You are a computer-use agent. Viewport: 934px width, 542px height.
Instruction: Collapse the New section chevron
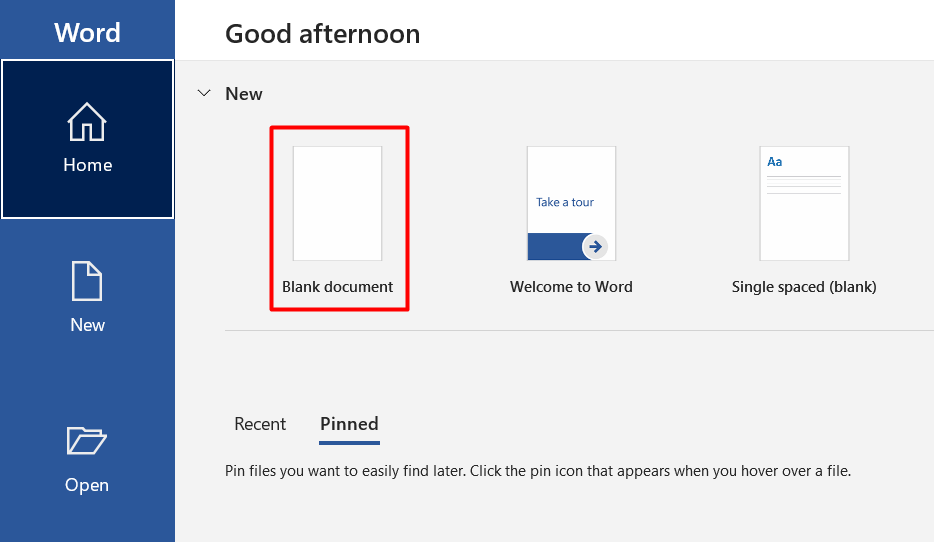click(x=205, y=94)
